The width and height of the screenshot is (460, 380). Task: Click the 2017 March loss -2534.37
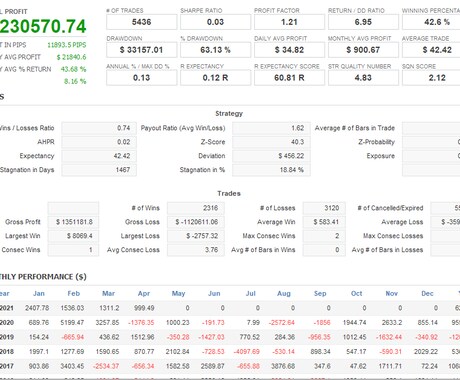pos(106,366)
